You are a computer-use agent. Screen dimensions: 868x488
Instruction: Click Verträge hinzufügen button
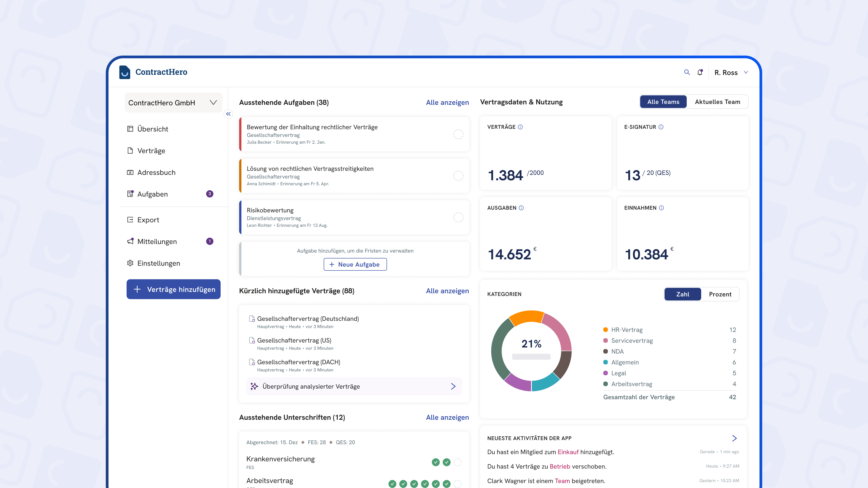(x=173, y=289)
